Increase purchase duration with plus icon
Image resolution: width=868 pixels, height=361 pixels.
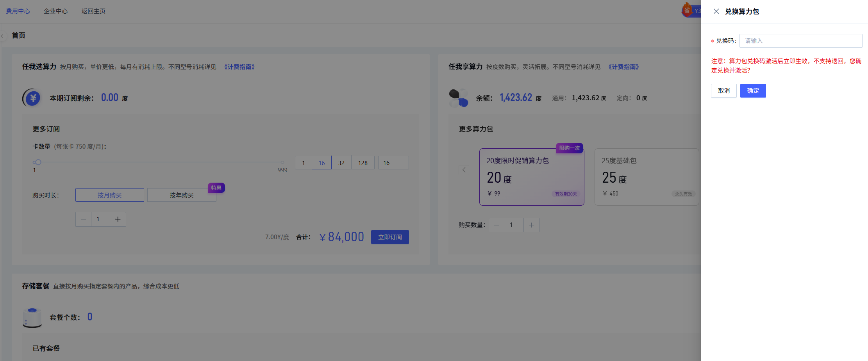(x=118, y=219)
